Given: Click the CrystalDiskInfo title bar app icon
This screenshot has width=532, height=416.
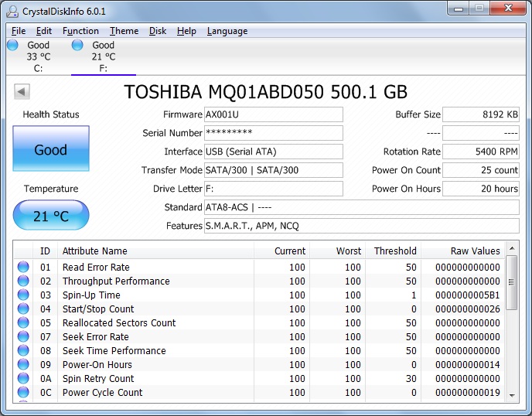Looking at the screenshot, I should [x=14, y=10].
